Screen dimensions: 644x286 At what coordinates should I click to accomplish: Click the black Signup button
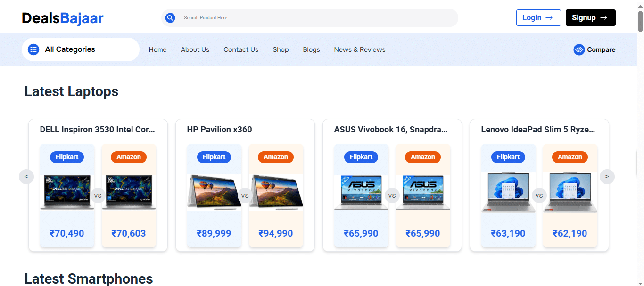591,17
